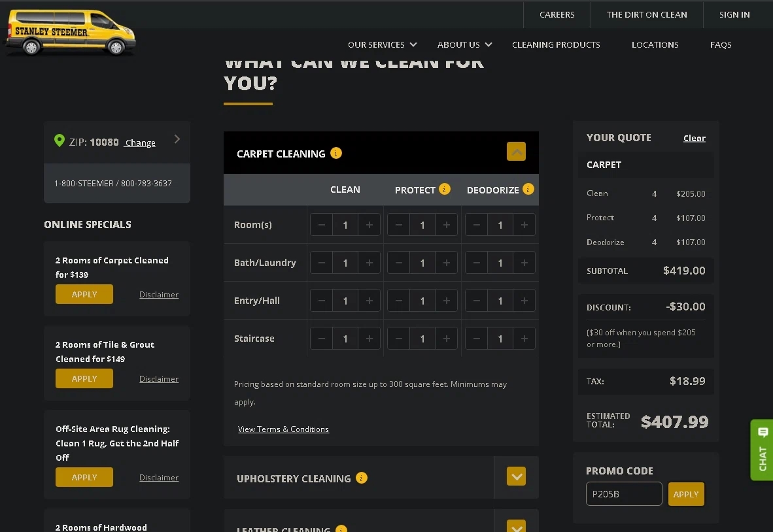Open the Carpet Cleaning info tooltip
The image size is (773, 532).
(x=336, y=153)
